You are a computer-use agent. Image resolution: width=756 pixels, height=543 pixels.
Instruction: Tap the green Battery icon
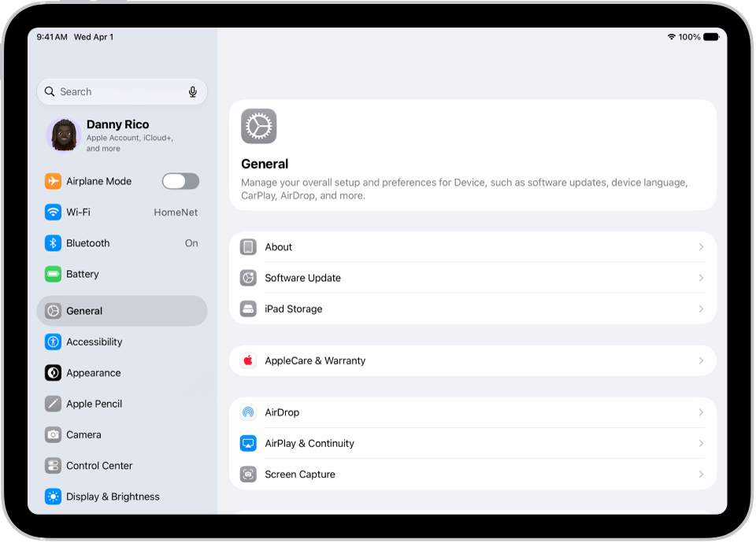coord(53,274)
